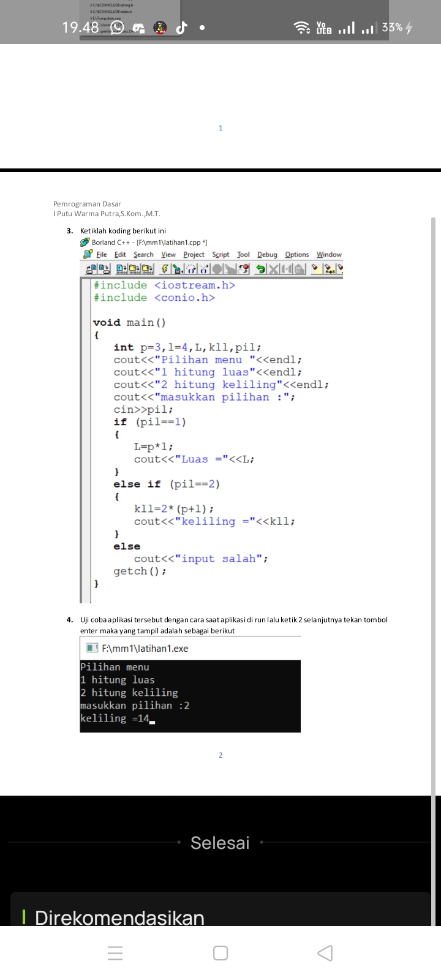Viewport: 441px width, 980px height.
Task: Tap the page number 2 footer
Action: (221, 755)
